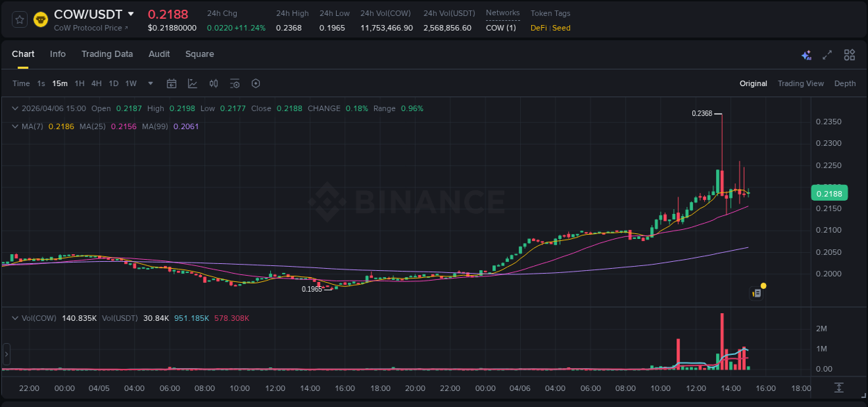This screenshot has width=868, height=407.
Task: Open the COW/USDT pair selector dropdown arrow
Action: (131, 14)
